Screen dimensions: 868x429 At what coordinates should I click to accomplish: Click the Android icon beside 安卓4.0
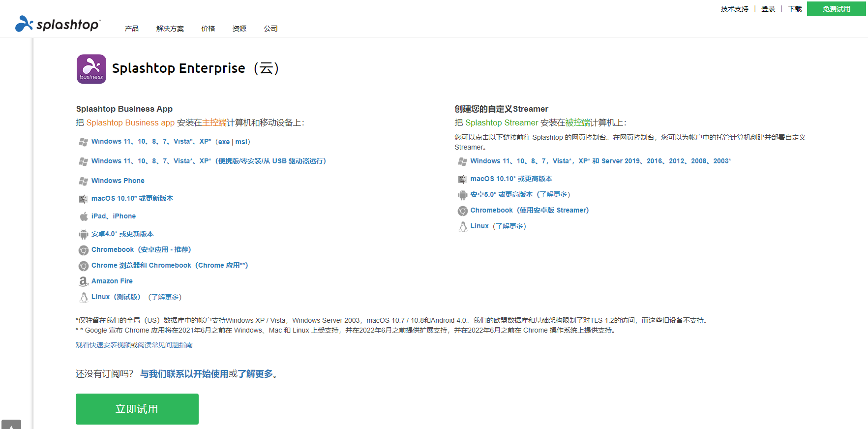tap(84, 234)
